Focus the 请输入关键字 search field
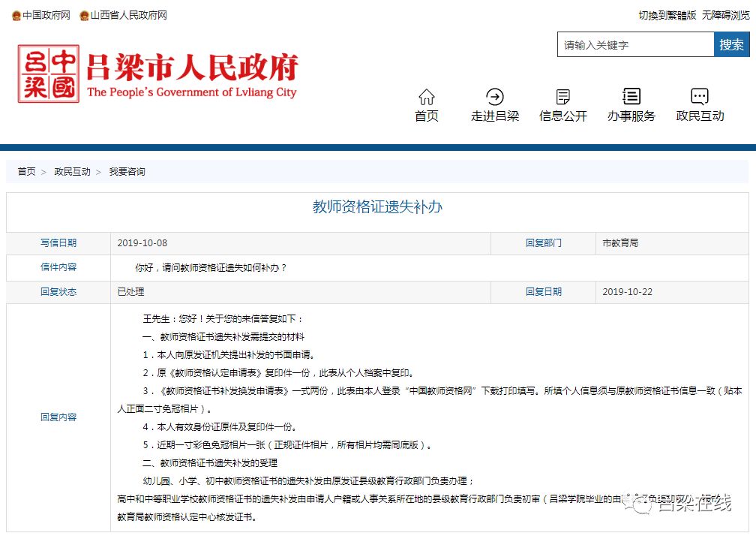Image resolution: width=756 pixels, height=536 pixels. [635, 44]
